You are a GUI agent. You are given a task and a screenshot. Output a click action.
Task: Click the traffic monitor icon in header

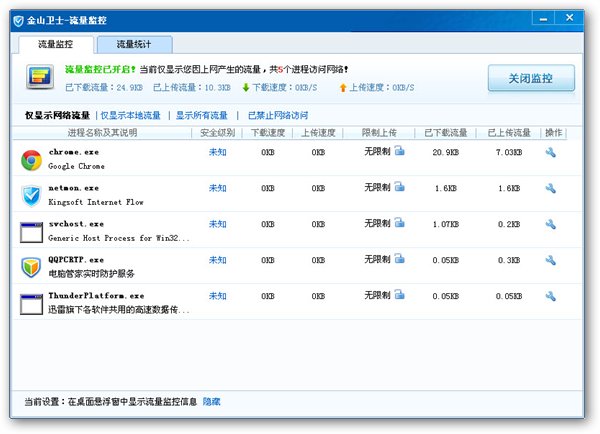coord(40,77)
